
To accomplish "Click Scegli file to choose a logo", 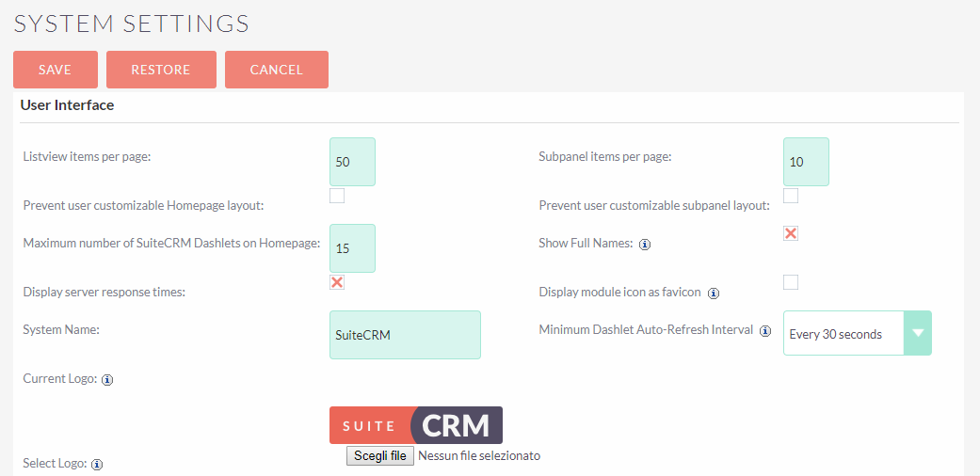I will (x=380, y=455).
